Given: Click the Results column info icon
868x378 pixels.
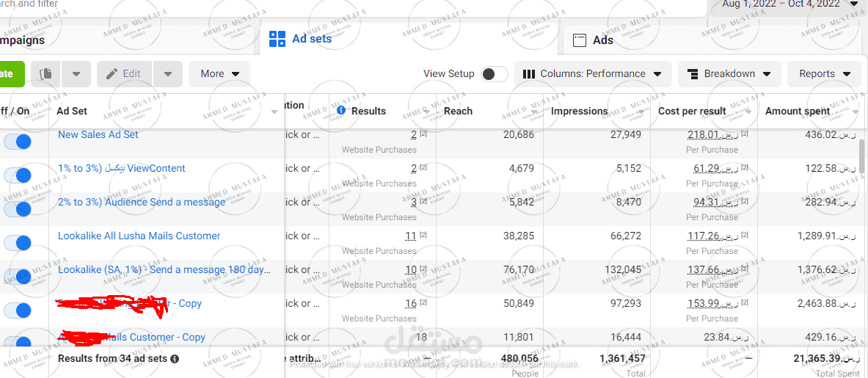Looking at the screenshot, I should coord(342,111).
